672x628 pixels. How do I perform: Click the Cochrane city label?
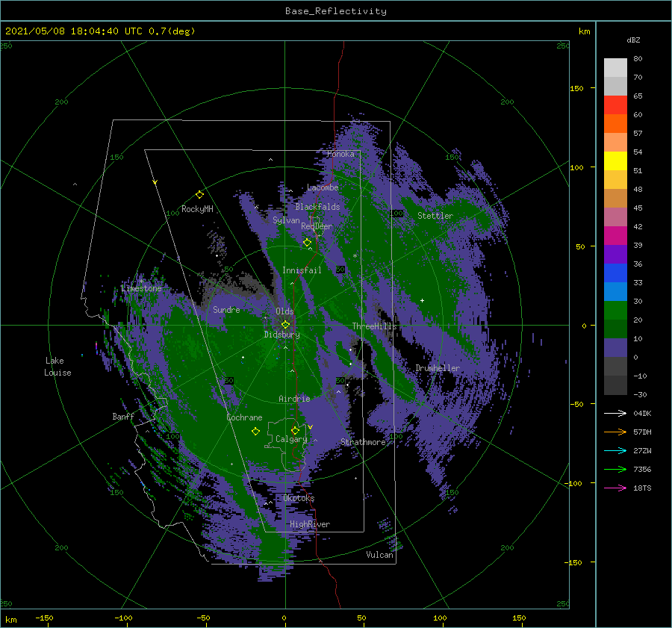[244, 417]
